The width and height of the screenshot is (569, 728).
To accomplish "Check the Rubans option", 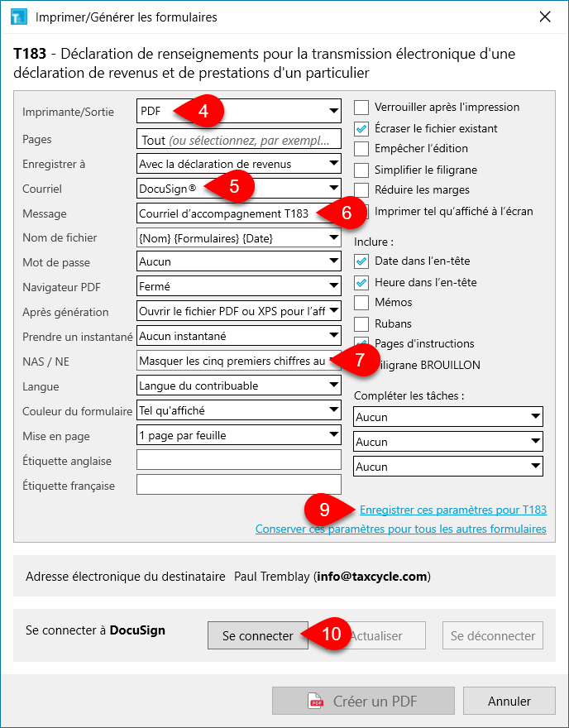I will (361, 323).
